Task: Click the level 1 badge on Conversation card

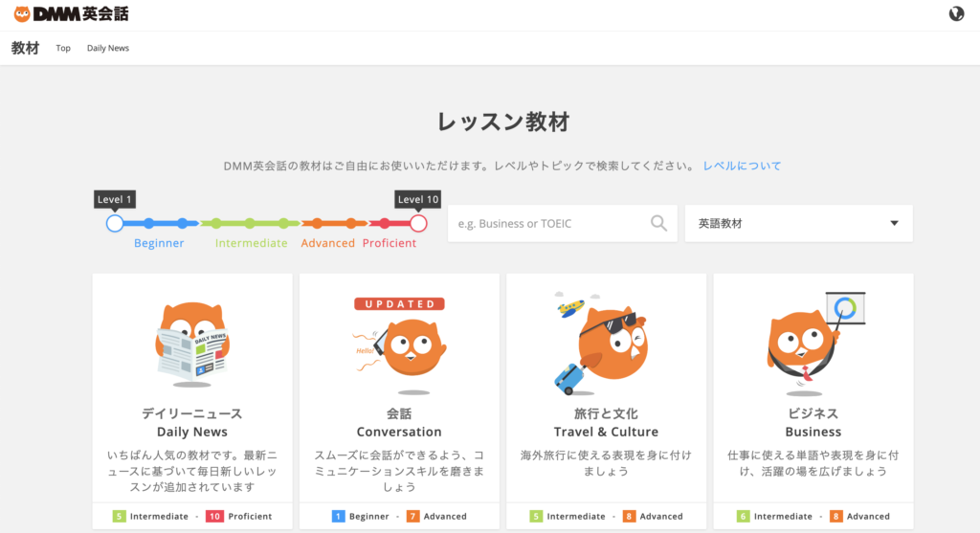Action: 338,516
